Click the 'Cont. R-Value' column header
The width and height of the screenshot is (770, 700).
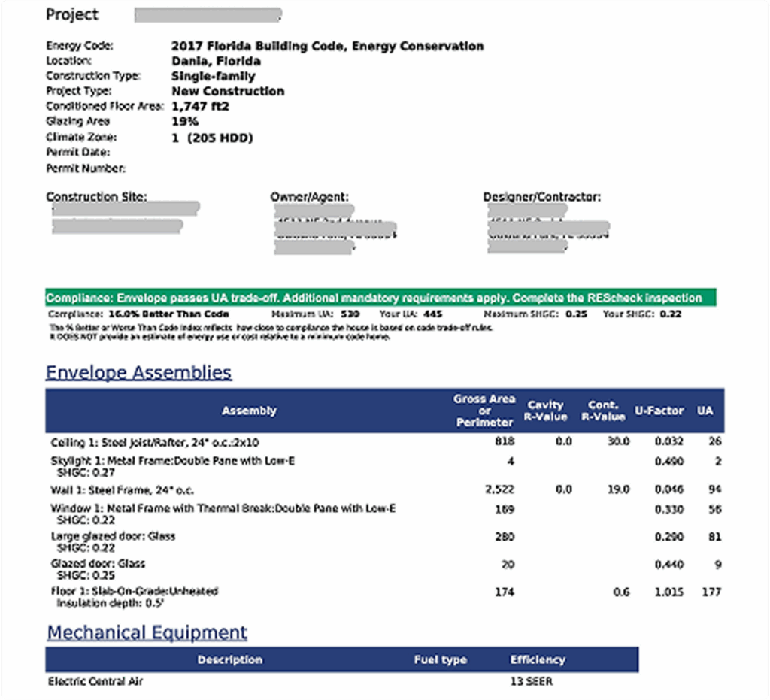tap(603, 411)
